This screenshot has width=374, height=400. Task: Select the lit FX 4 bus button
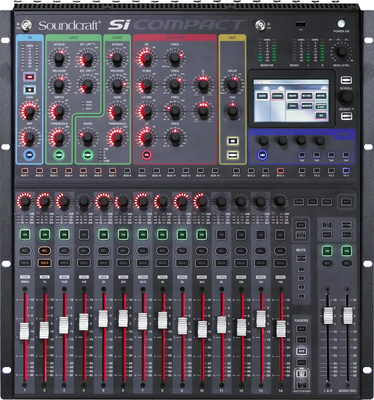(x=346, y=171)
